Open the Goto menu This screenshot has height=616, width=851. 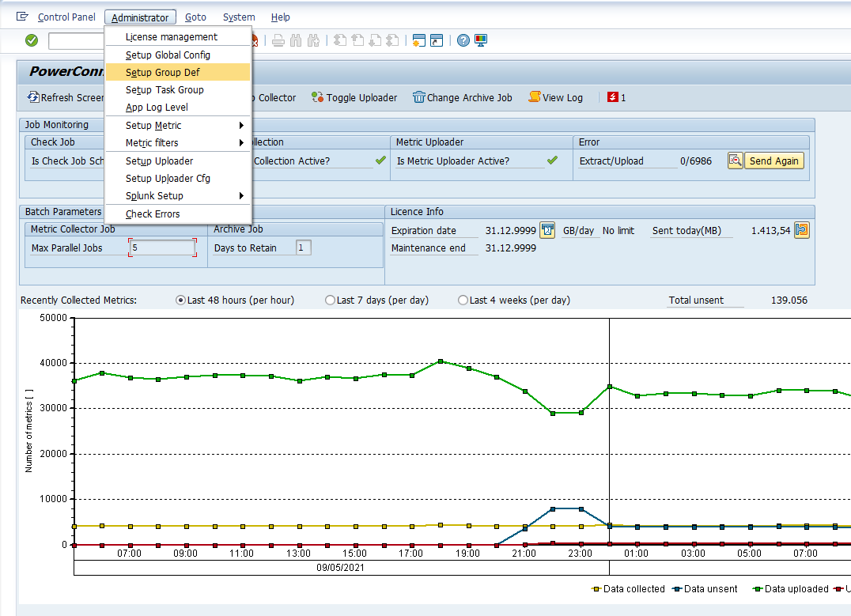point(195,17)
